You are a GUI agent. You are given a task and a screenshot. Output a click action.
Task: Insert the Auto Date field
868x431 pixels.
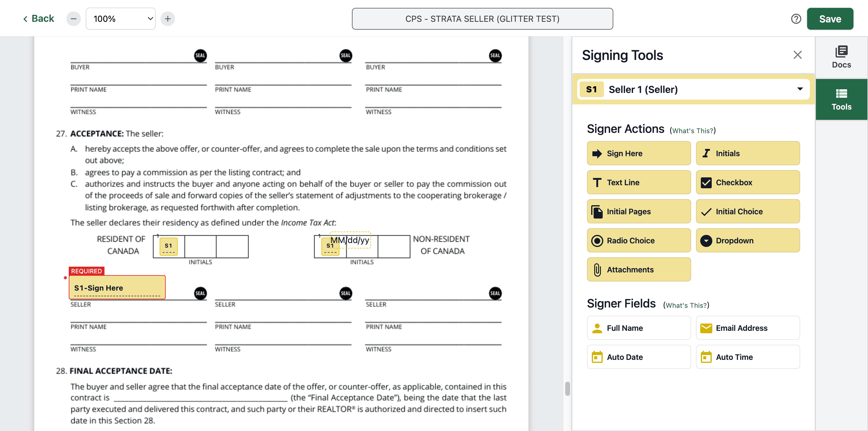[x=638, y=357]
